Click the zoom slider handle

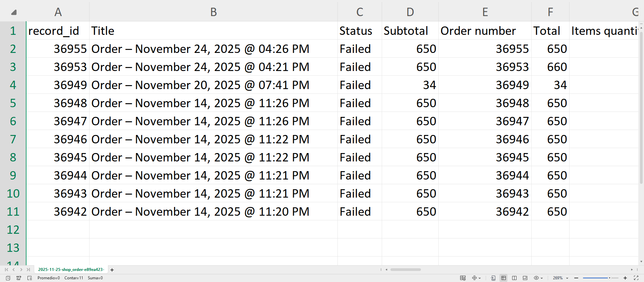pyautogui.click(x=609, y=278)
